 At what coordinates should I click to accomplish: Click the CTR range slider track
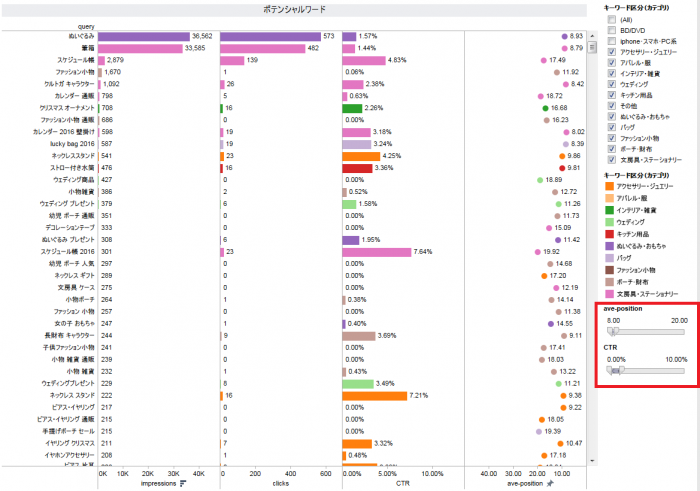click(x=646, y=370)
